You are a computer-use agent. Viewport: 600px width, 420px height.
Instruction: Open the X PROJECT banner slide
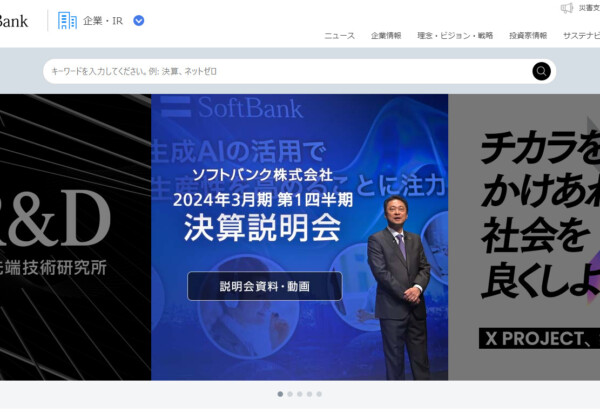pos(524,237)
